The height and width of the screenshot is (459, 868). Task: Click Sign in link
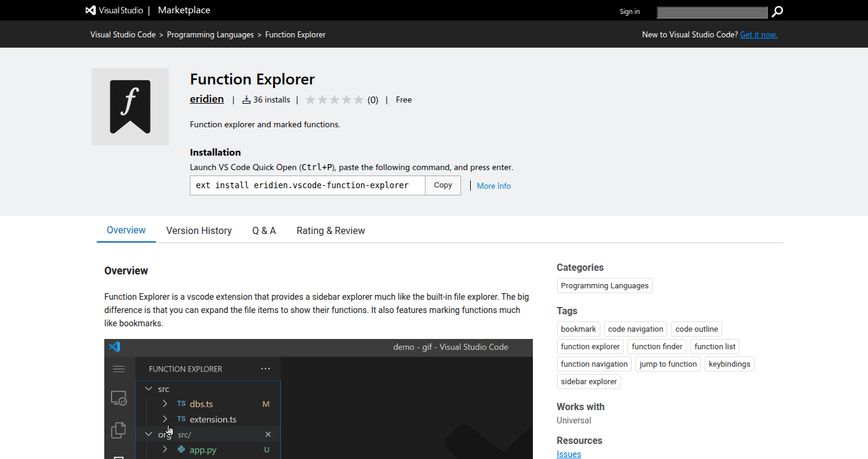[x=630, y=11]
